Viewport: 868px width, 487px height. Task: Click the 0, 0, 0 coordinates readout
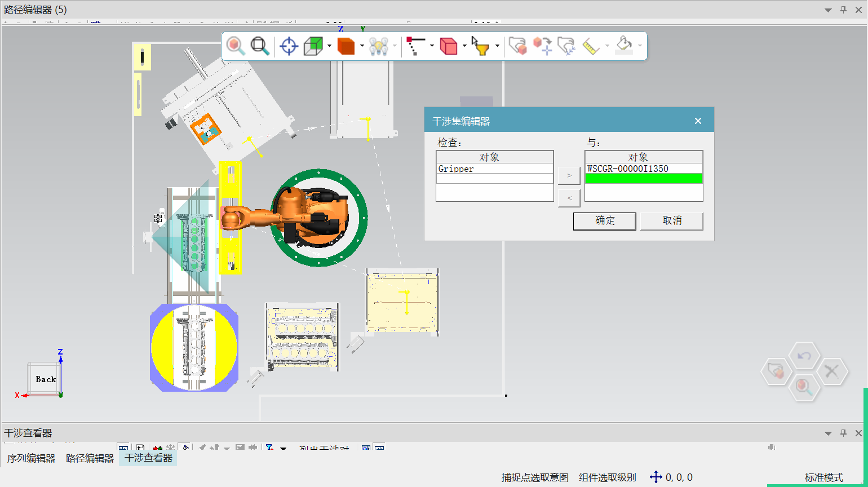coord(679,477)
